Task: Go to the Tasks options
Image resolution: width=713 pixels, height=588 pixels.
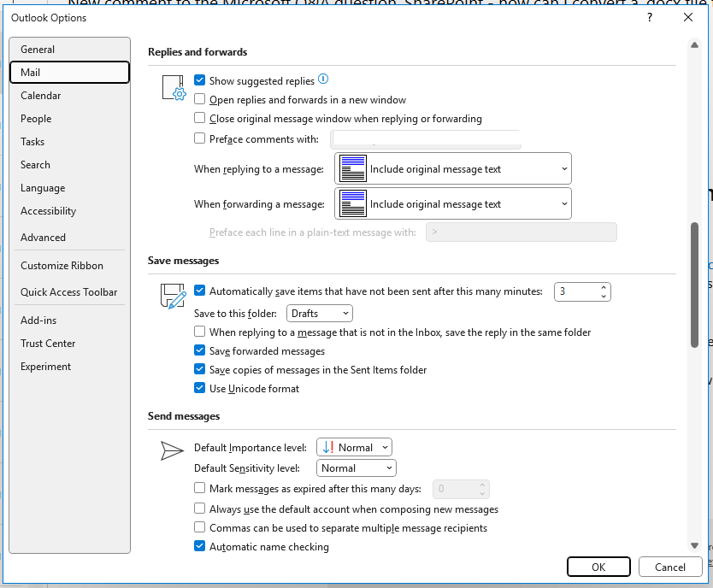Action: [69, 142]
